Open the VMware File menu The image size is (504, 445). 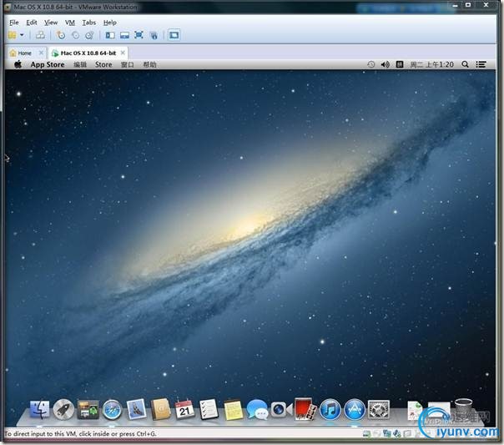point(14,23)
